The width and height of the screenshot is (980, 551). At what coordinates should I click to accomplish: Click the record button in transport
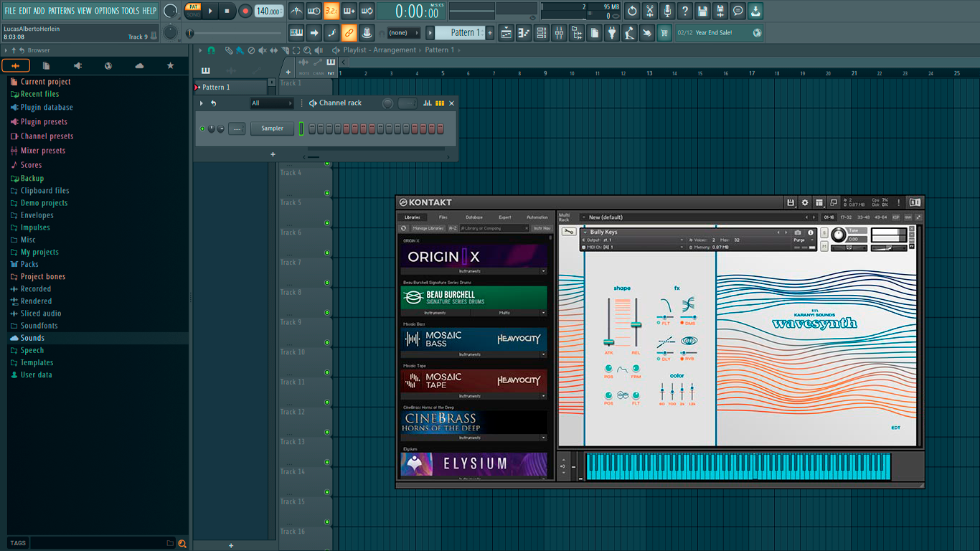click(245, 11)
